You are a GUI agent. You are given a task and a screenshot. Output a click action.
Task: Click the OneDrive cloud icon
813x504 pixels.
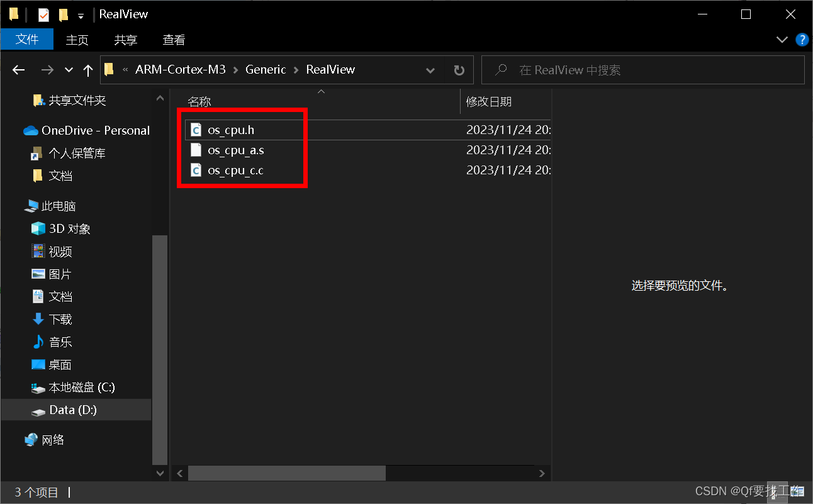[31, 130]
